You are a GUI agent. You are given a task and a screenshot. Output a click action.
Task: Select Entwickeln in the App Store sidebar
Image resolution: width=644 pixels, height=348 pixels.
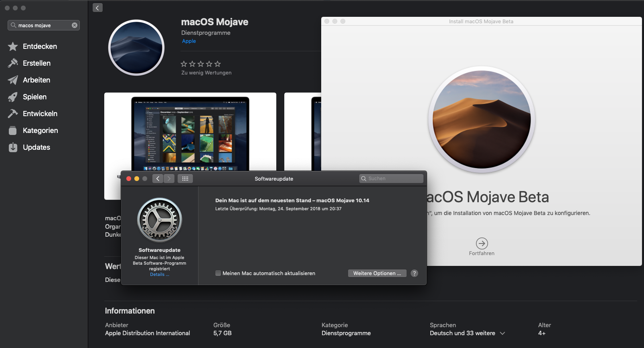(40, 114)
